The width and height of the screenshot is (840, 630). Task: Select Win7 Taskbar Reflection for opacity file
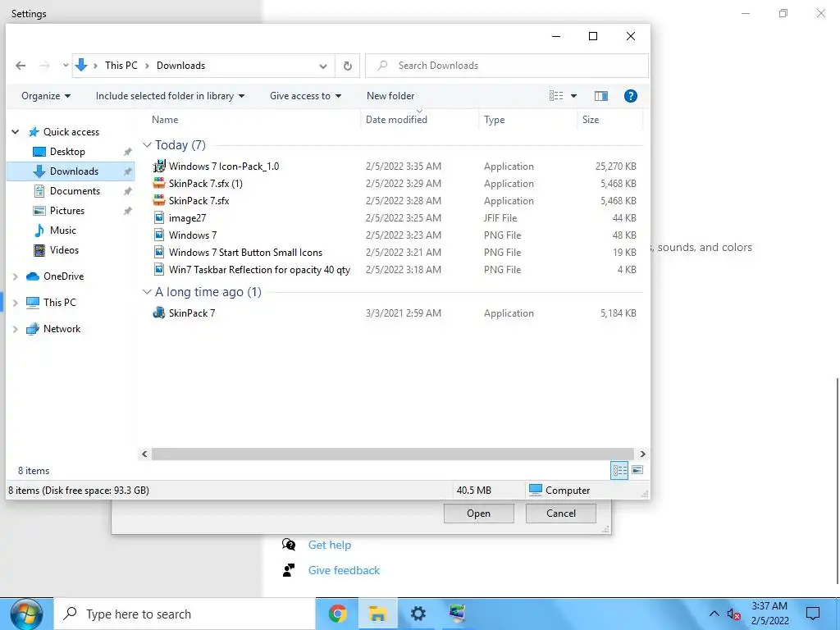[259, 269]
